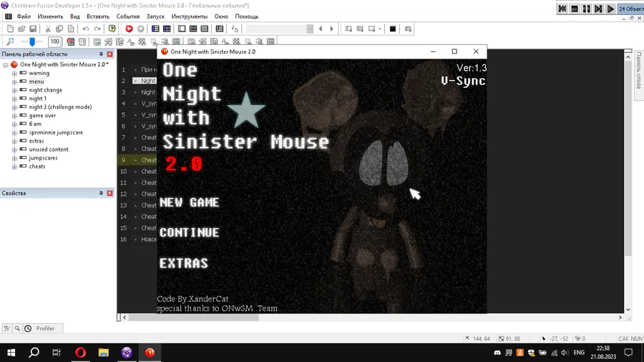Click the rewind playback control

coord(562,9)
